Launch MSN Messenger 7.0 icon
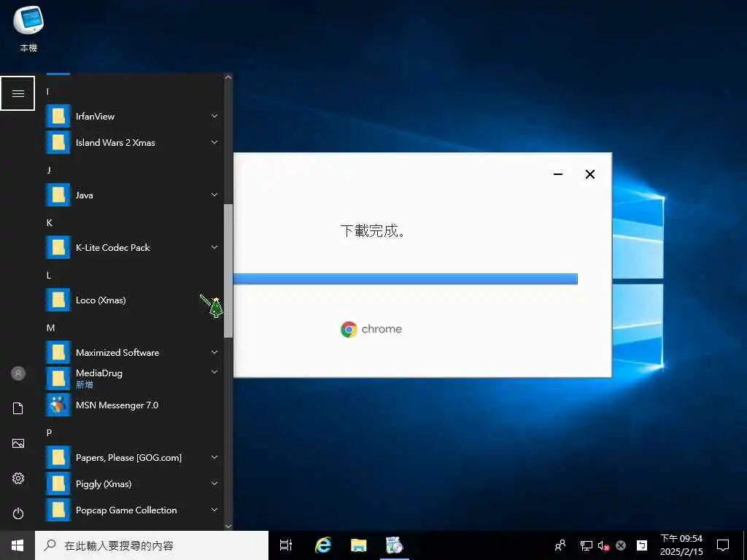Screen dimensions: 747x560 [58, 405]
